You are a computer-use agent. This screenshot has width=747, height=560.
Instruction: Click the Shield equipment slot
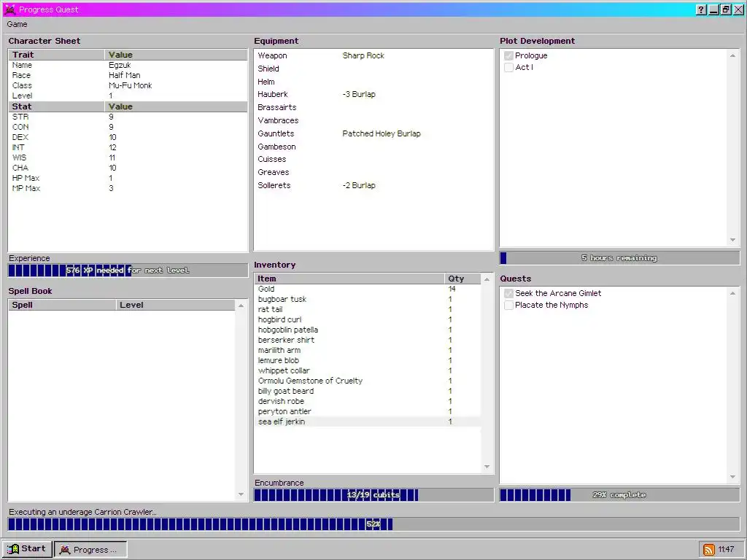(x=373, y=69)
